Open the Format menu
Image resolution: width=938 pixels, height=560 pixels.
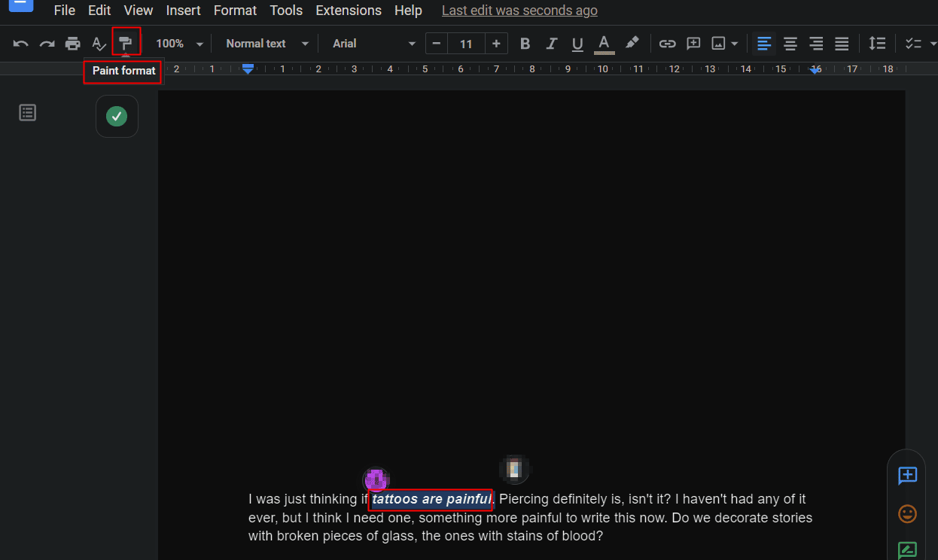[235, 11]
